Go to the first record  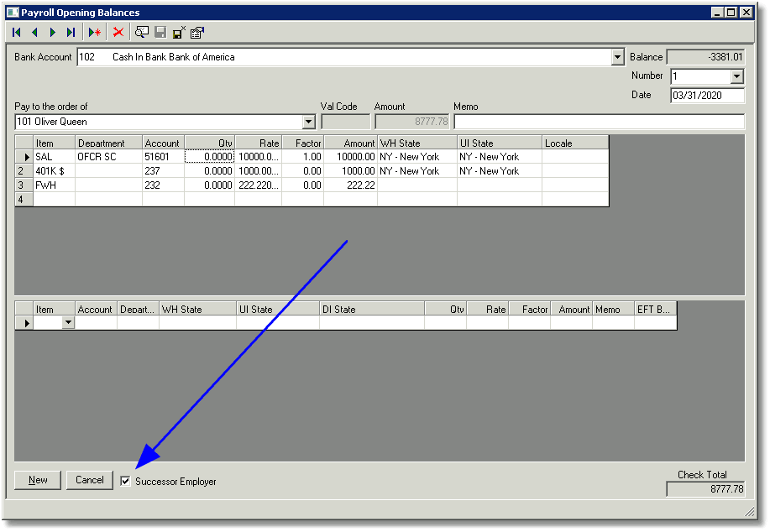tap(17, 33)
